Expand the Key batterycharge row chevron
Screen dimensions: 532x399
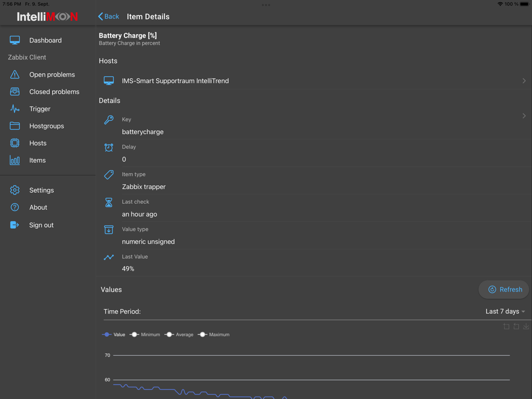[x=524, y=115]
